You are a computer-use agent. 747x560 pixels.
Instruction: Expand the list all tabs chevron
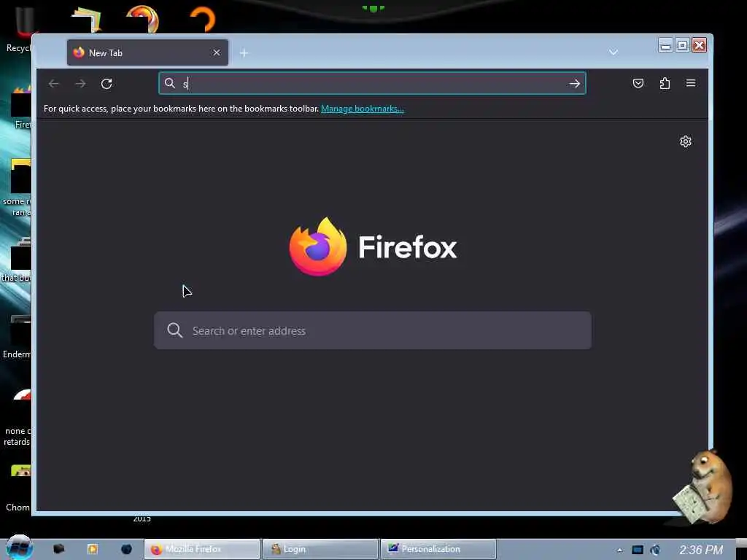[x=613, y=52]
